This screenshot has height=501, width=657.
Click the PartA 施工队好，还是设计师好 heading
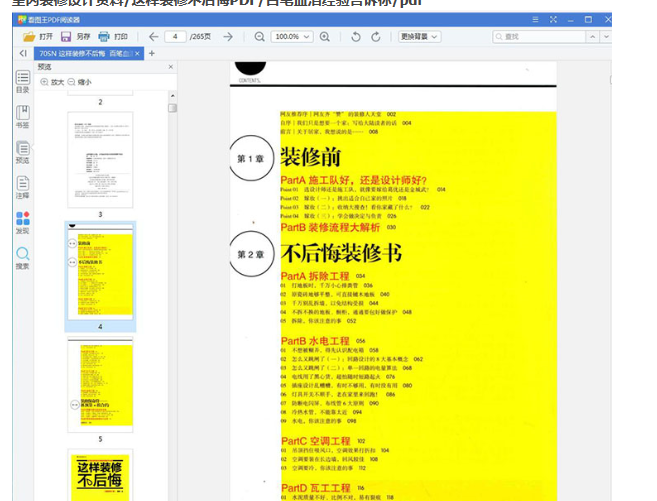click(353, 181)
